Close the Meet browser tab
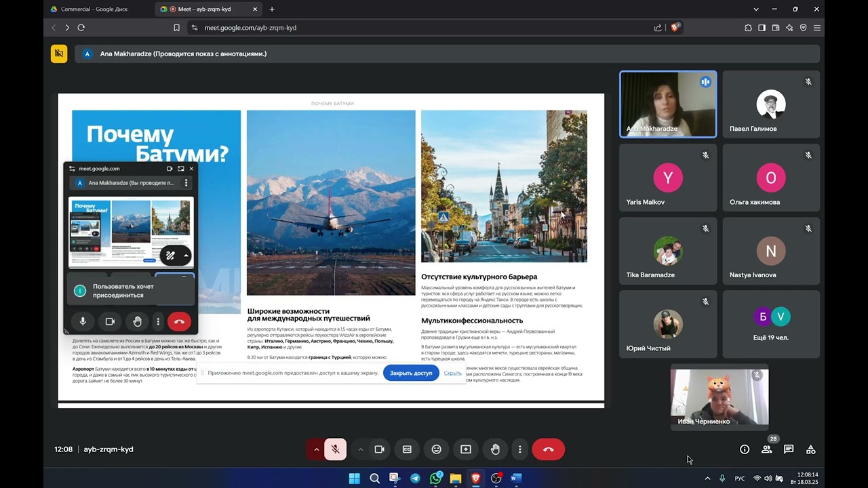This screenshot has width=868, height=488. [x=256, y=9]
